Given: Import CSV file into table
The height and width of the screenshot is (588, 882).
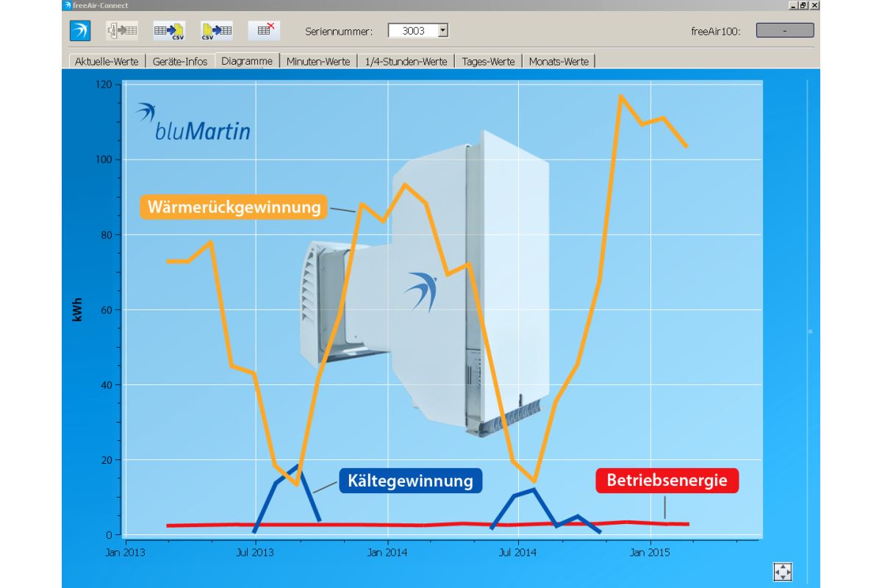Looking at the screenshot, I should coord(217,31).
